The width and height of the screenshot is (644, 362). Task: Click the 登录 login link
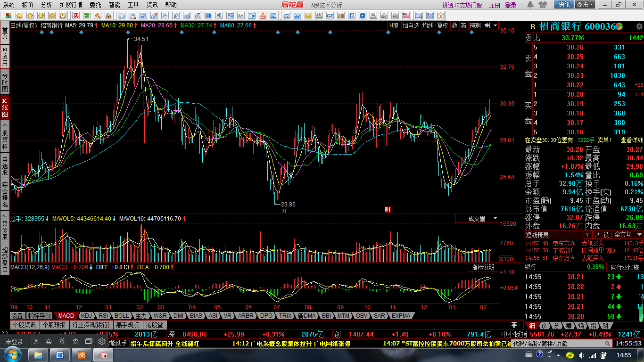click(511, 5)
